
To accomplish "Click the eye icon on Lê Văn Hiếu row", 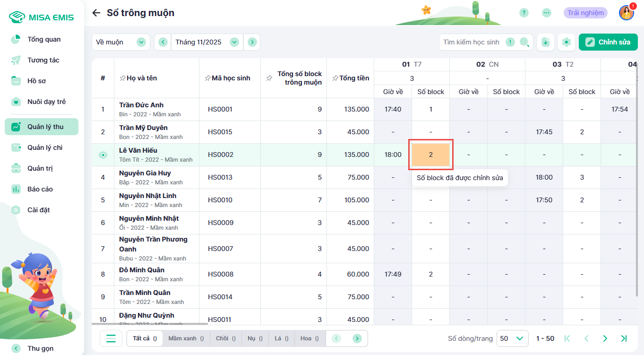I will [103, 155].
